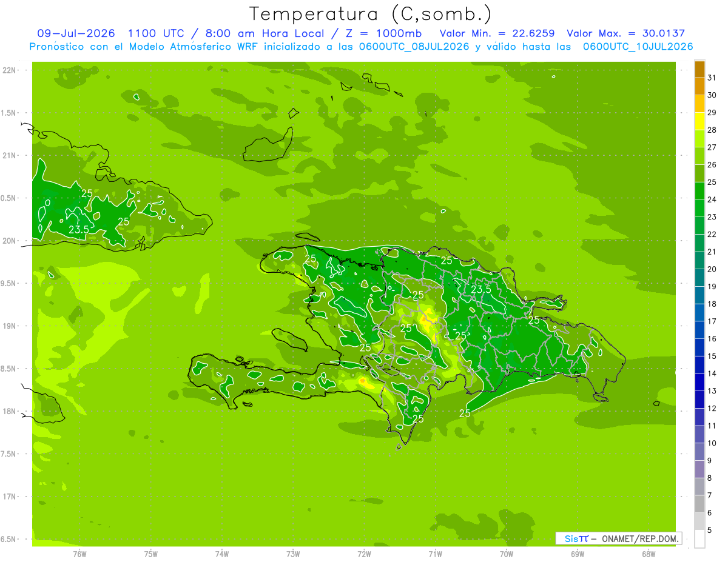Click the '21N' latitude axis label

(x=9, y=156)
